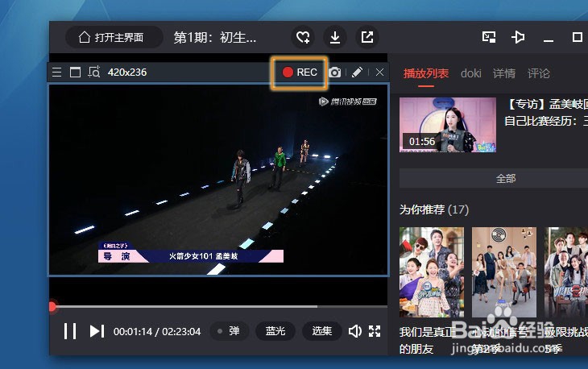Select the pencil draw tool
This screenshot has width=588, height=369.
[357, 72]
